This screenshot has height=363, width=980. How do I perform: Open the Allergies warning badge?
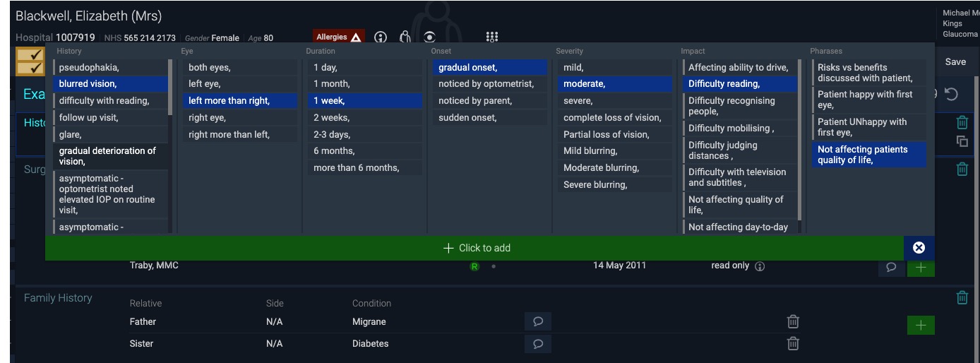(x=339, y=37)
